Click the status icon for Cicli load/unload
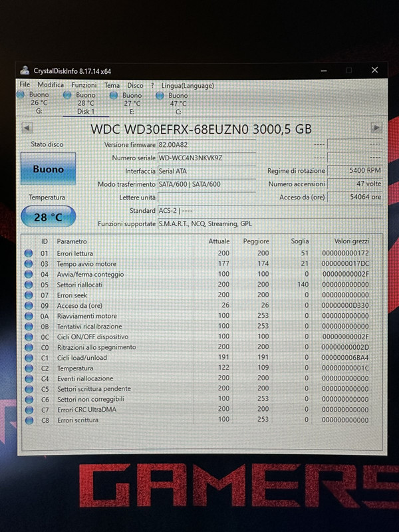The height and width of the screenshot is (532, 399). point(29,358)
